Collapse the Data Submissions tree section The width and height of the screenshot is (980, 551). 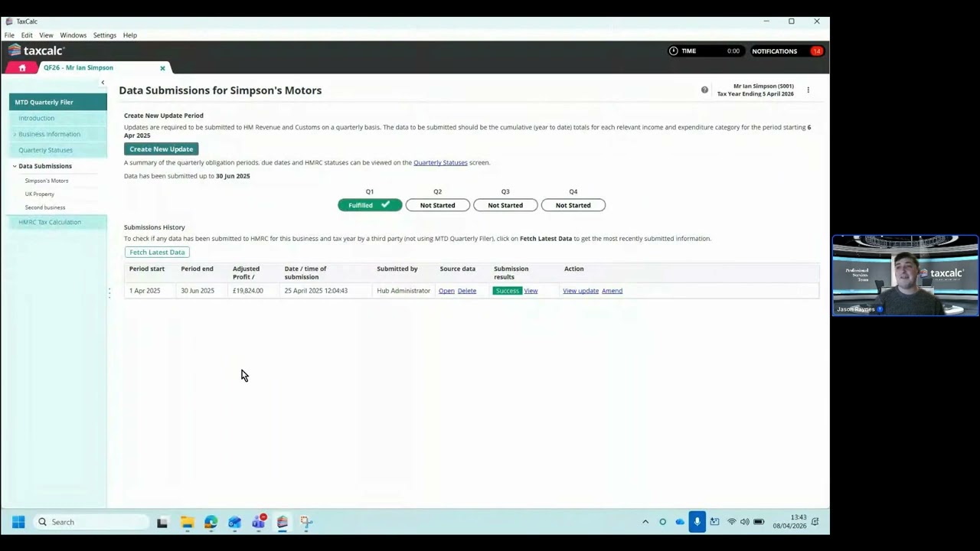[15, 166]
